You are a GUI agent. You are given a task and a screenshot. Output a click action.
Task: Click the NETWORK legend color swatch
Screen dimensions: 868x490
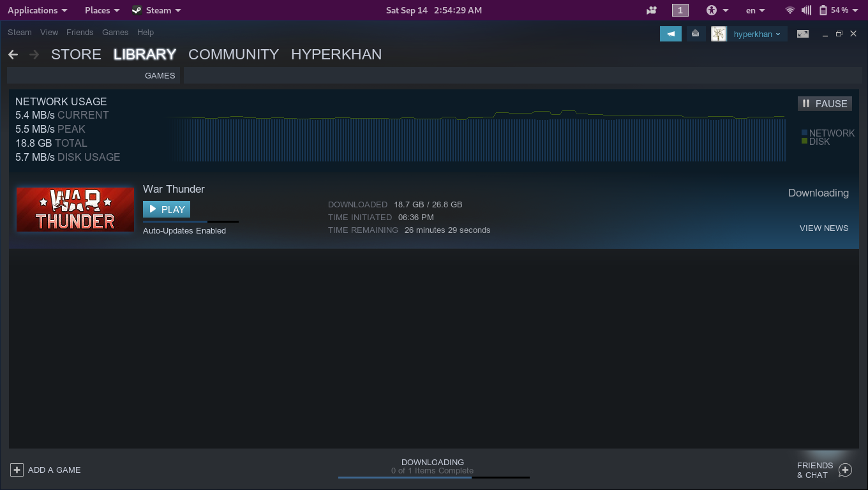805,133
